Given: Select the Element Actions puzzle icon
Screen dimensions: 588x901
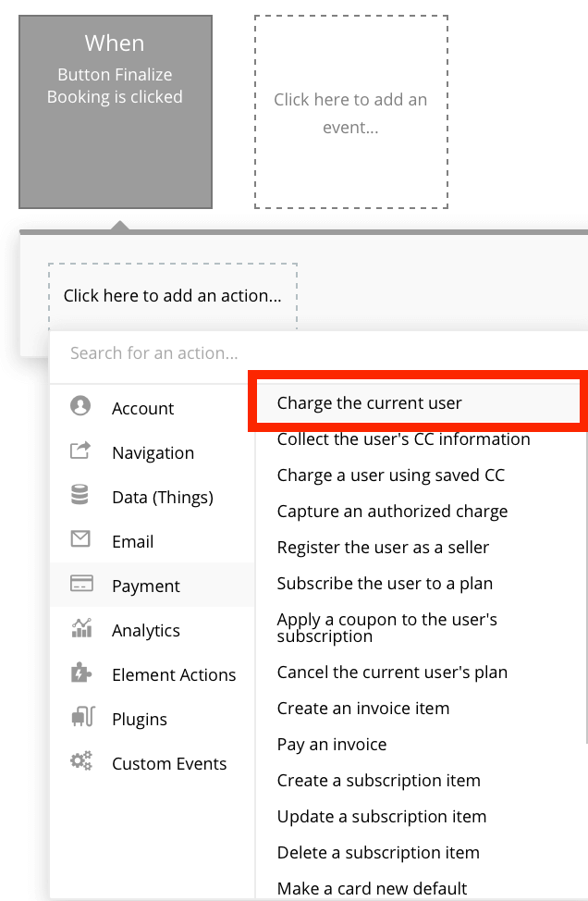Looking at the screenshot, I should (x=80, y=673).
